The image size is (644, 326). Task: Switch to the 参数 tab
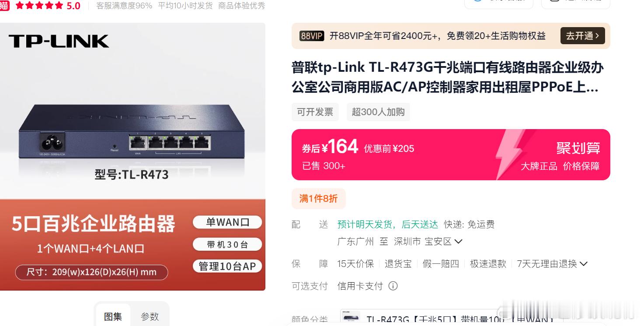point(150,316)
